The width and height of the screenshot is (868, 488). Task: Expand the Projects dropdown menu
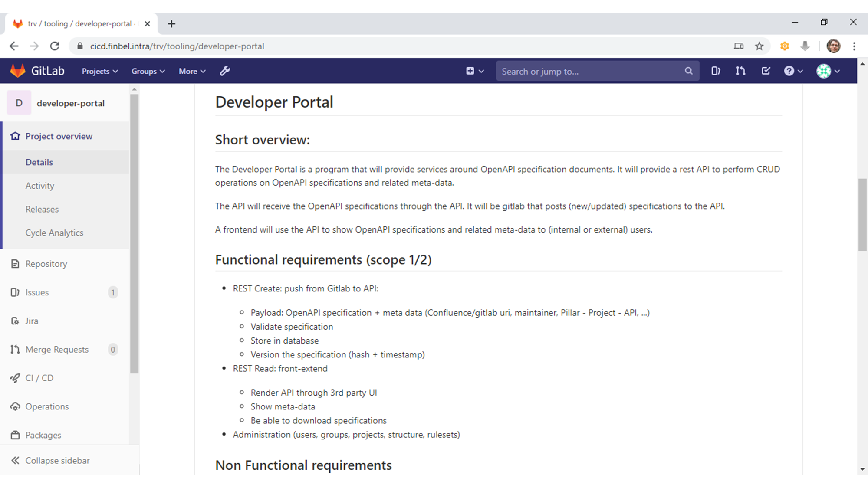[100, 71]
